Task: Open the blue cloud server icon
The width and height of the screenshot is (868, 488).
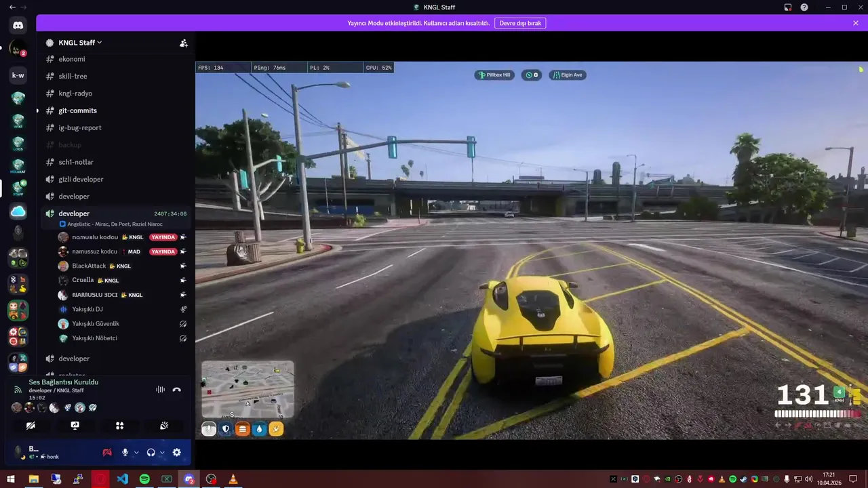Action: point(18,211)
